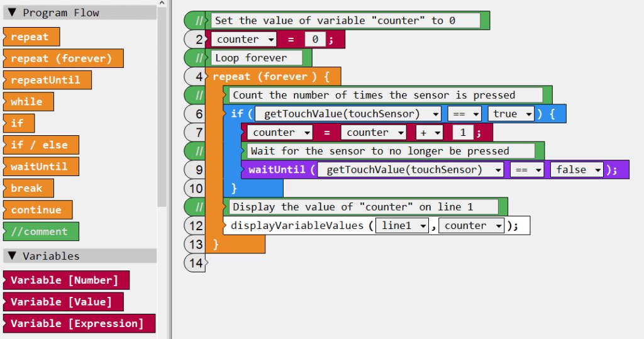The image size is (644, 339).
Task: Select line number 10
Action: tap(195, 189)
